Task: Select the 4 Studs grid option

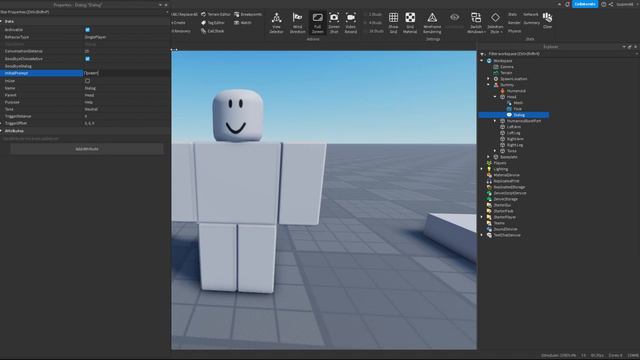Action: point(373,23)
